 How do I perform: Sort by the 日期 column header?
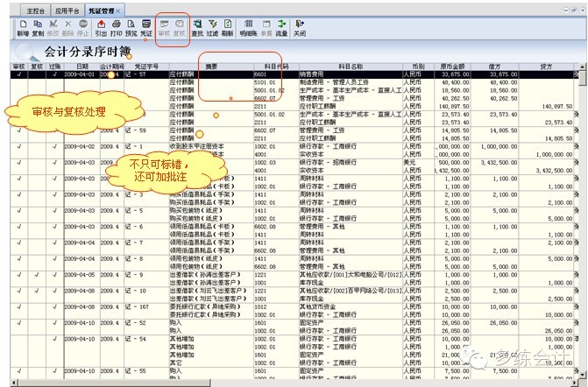(82, 67)
